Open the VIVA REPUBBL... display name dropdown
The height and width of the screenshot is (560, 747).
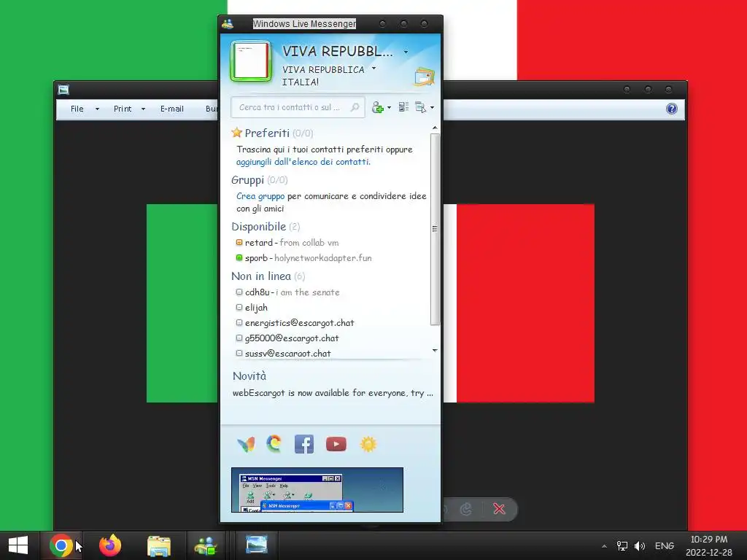click(x=406, y=52)
